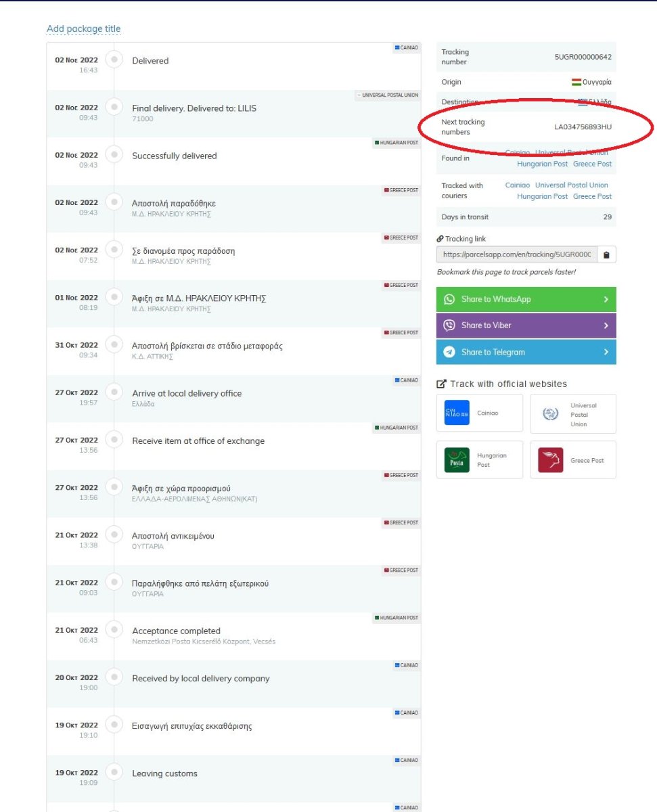Screen dimensions: 657x812
Task: Click 'Άφιξη σε χώρα προορισμού' event text
Action: pyautogui.click(x=181, y=489)
